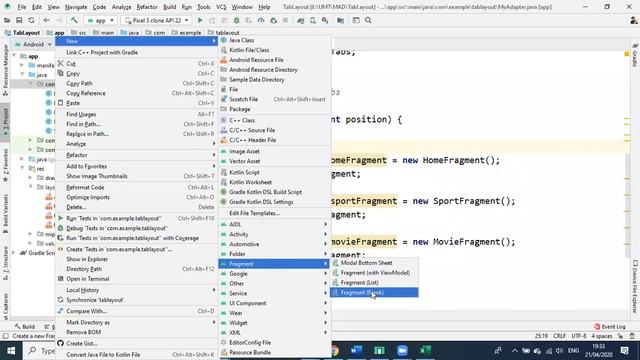640x360 pixels.
Task: Click the Word taskbar icon
Action: pos(356,351)
